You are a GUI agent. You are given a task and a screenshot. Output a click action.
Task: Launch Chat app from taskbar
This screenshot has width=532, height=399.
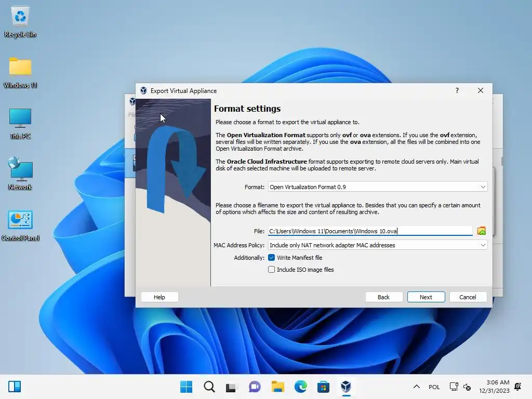click(x=255, y=387)
